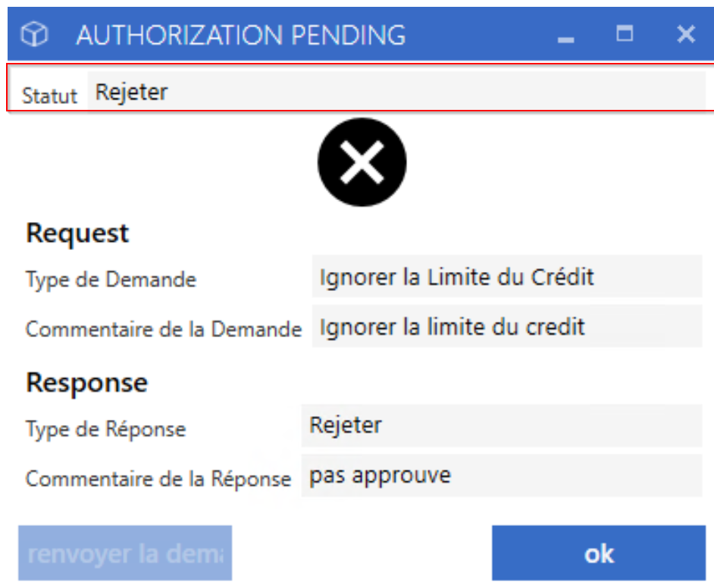Click the AUTHORIZATION PENDING title text
Screen dimensions: 714x588
pos(241,35)
